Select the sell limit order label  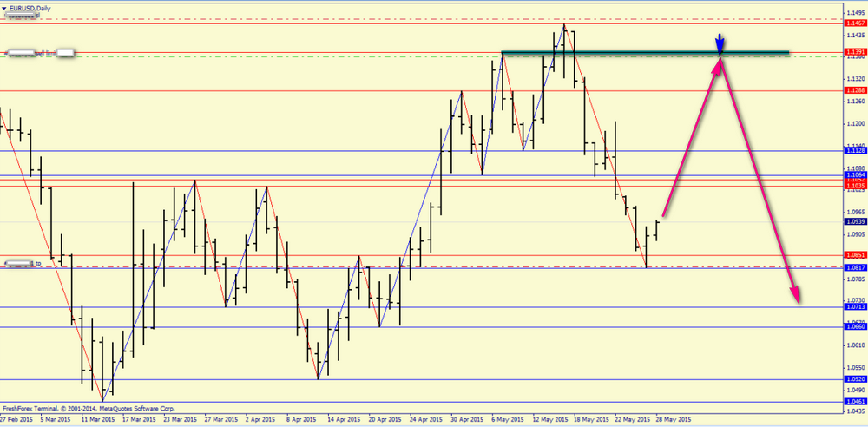point(39,53)
